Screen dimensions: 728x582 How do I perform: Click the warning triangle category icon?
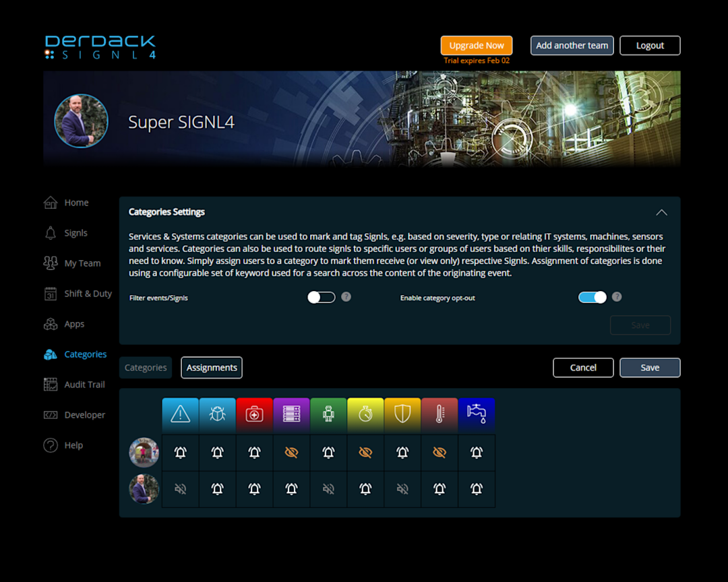pos(180,413)
